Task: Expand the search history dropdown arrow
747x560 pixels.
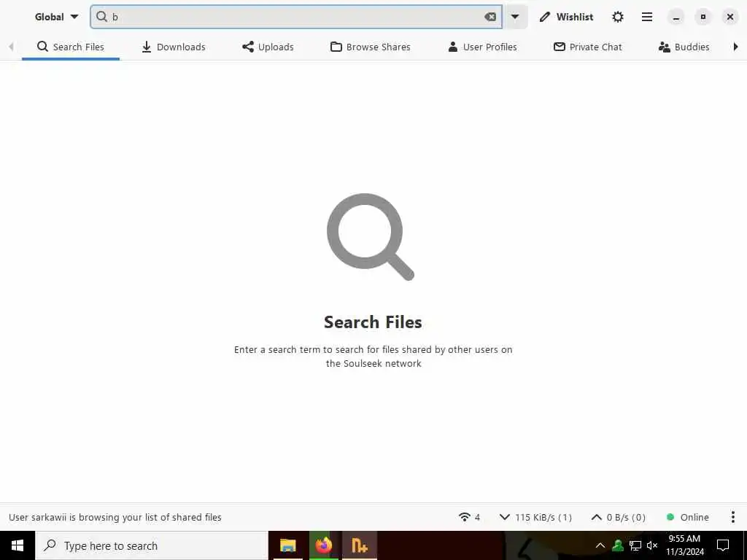Action: 515,17
